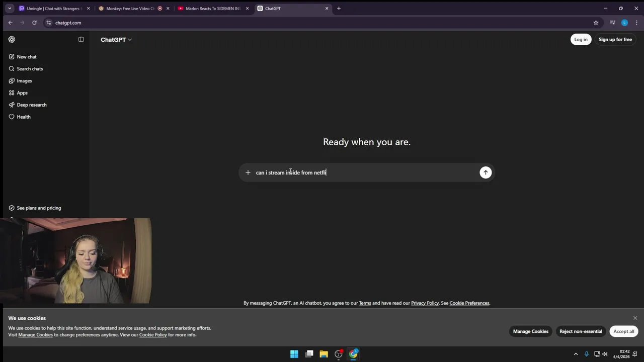Switch to the Umingle Chat with Strangers tab
Viewport: 644px width, 362px height.
click(54, 9)
